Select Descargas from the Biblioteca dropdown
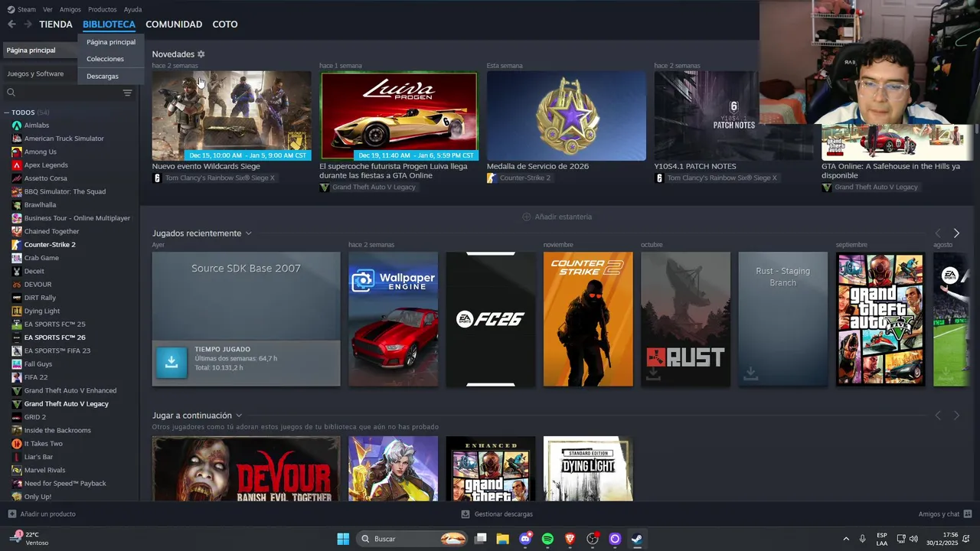Viewport: 980px width, 551px height. (103, 77)
